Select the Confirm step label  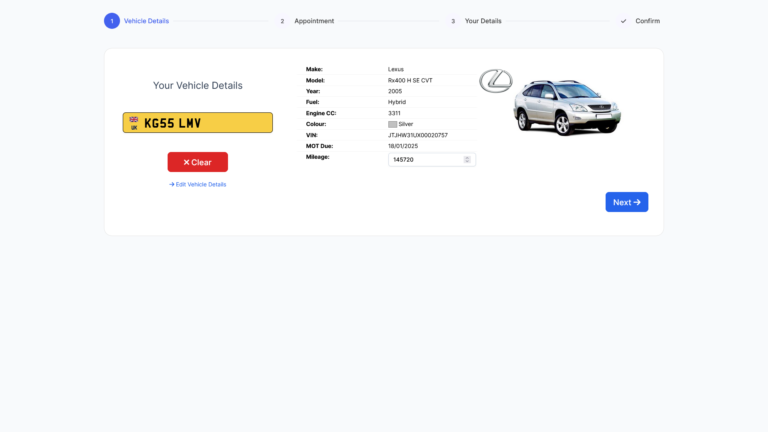[x=647, y=21]
